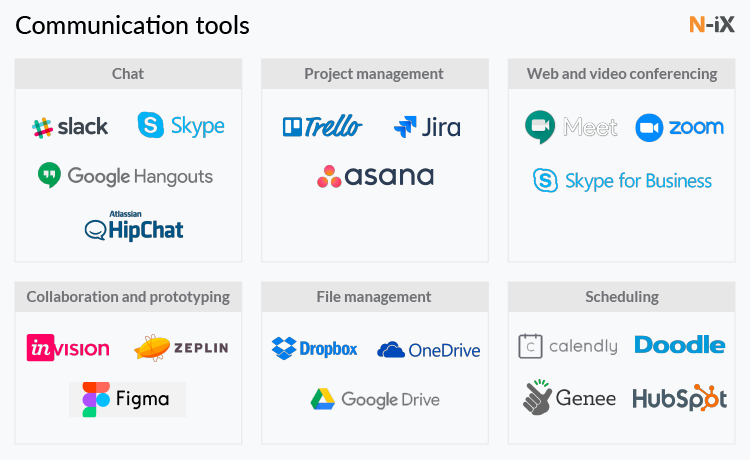This screenshot has height=460, width=750.
Task: Click the Skype logo in Chat
Action: [x=181, y=125]
